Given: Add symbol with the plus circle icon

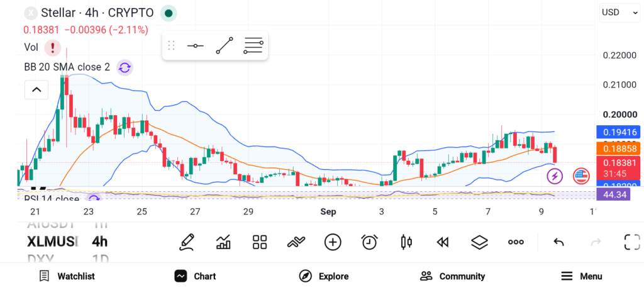Looking at the screenshot, I should click(x=333, y=242).
